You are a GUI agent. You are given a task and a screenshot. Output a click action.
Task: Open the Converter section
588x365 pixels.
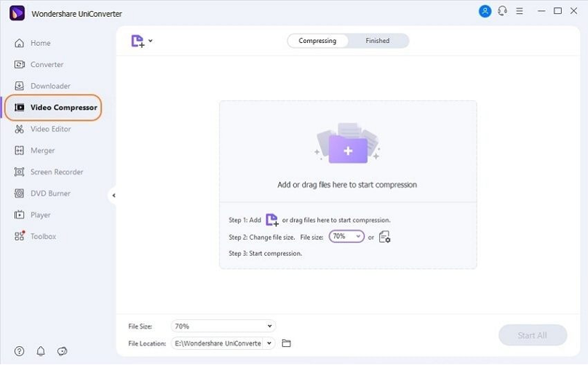tap(47, 65)
